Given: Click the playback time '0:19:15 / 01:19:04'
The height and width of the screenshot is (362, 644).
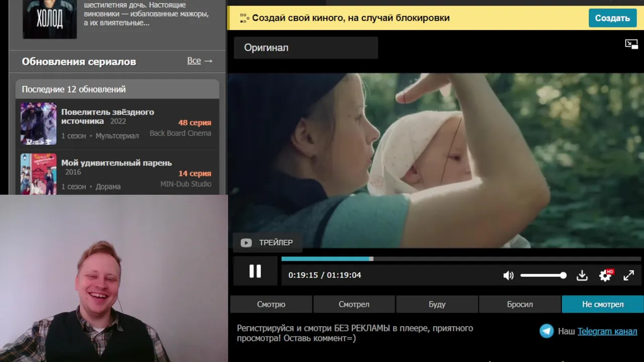Looking at the screenshot, I should click(x=325, y=275).
